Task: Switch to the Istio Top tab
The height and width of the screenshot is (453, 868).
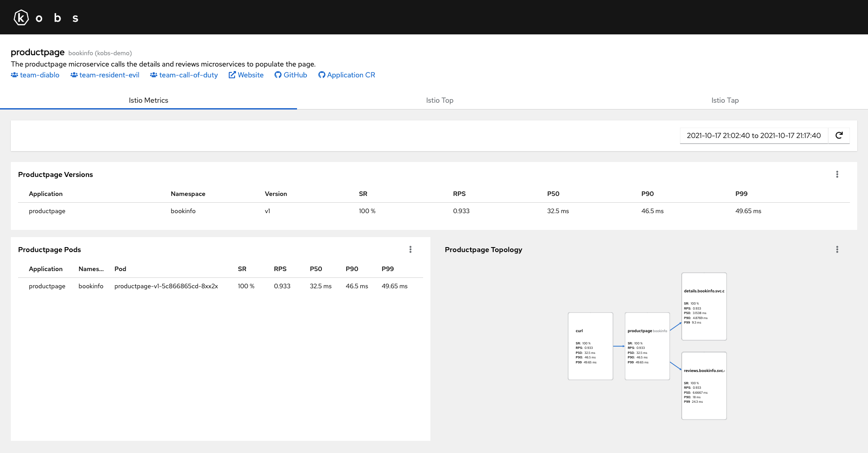Action: tap(439, 100)
